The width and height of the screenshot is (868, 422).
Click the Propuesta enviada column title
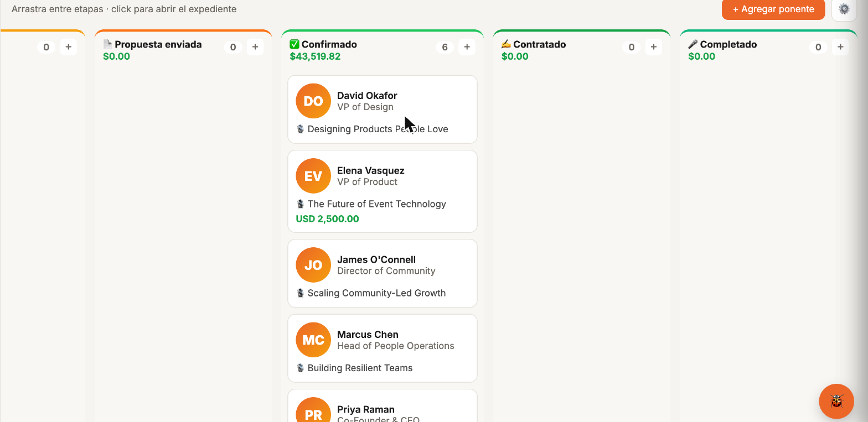158,44
